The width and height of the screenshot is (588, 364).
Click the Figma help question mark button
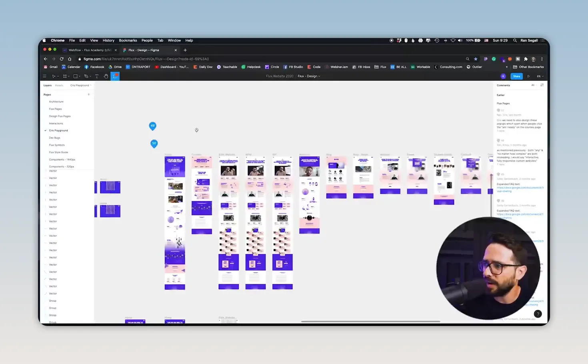coord(538,314)
